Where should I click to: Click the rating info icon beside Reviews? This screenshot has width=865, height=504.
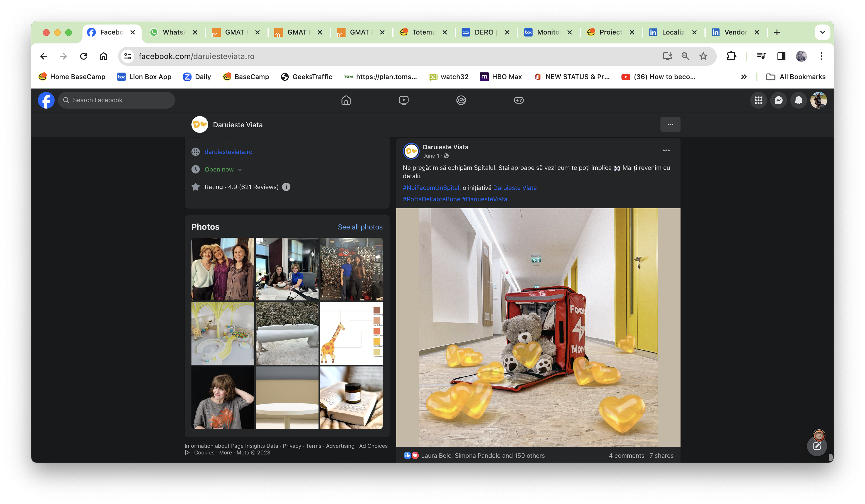point(286,187)
